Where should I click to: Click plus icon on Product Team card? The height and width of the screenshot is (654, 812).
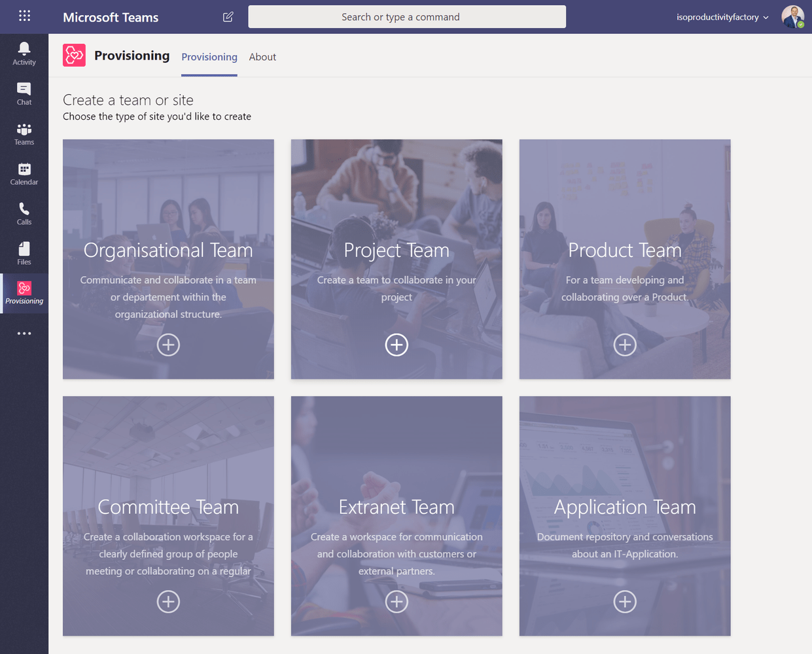pyautogui.click(x=625, y=345)
